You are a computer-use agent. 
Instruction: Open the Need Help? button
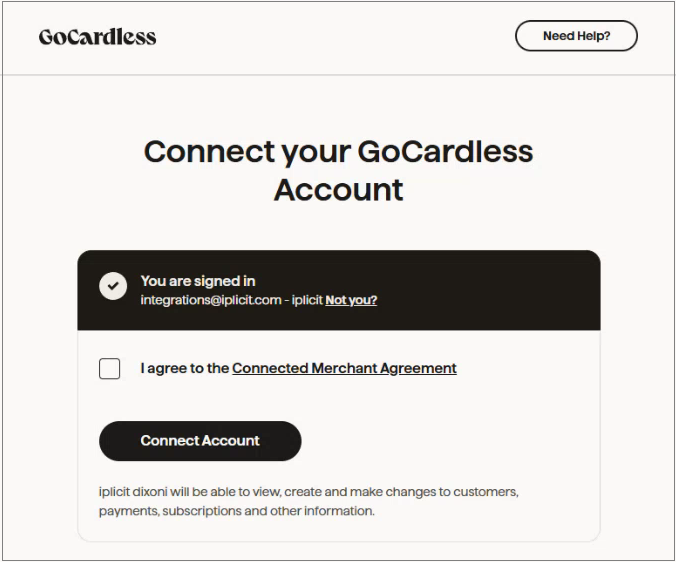[576, 36]
